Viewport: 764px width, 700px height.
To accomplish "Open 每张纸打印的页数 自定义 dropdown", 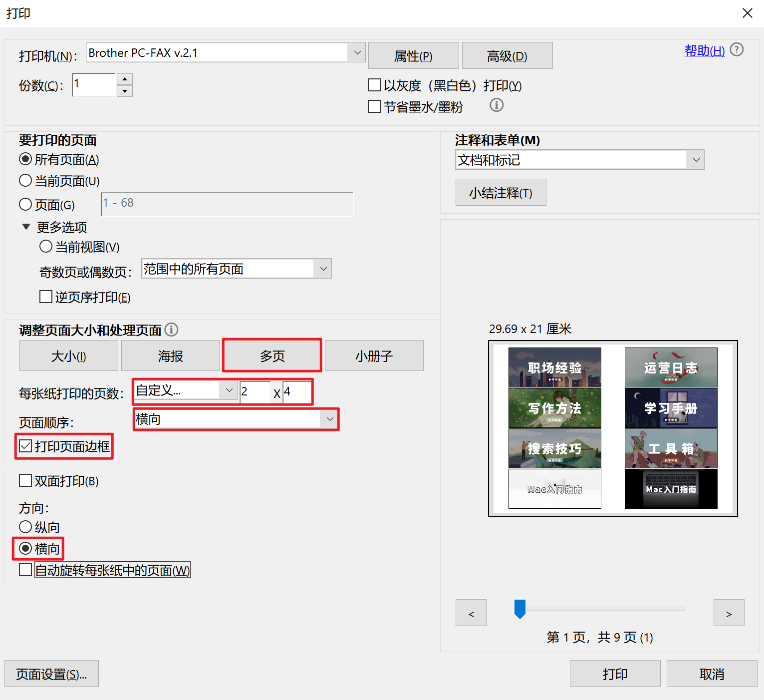I will pyautogui.click(x=229, y=390).
